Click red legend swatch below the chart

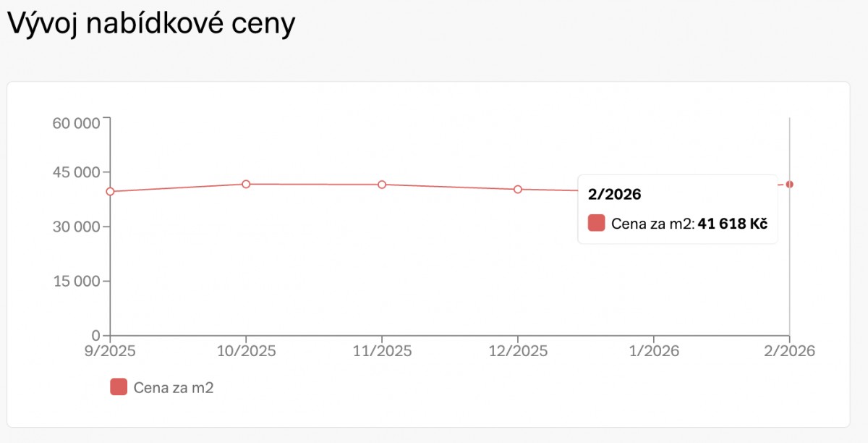119,387
